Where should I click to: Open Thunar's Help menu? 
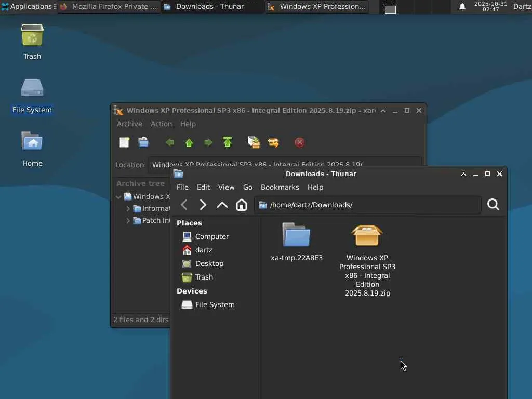315,187
